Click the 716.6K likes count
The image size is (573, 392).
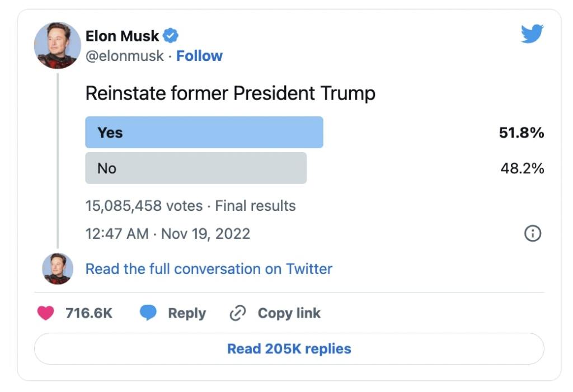(x=88, y=313)
